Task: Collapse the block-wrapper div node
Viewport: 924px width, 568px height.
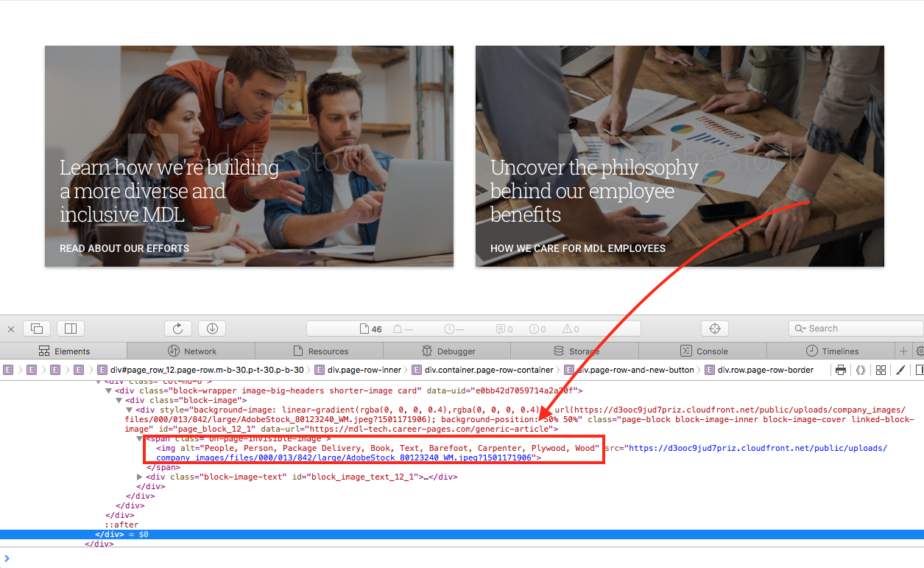Action: tap(110, 390)
